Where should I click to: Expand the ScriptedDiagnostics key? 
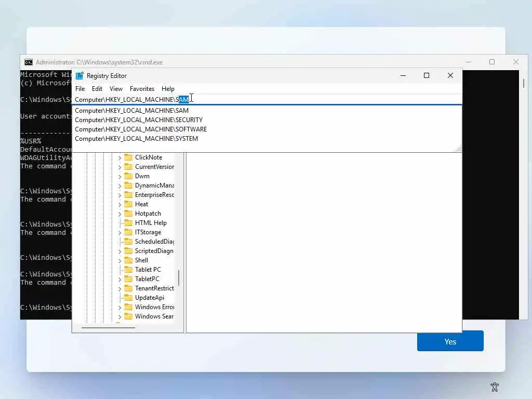click(119, 251)
